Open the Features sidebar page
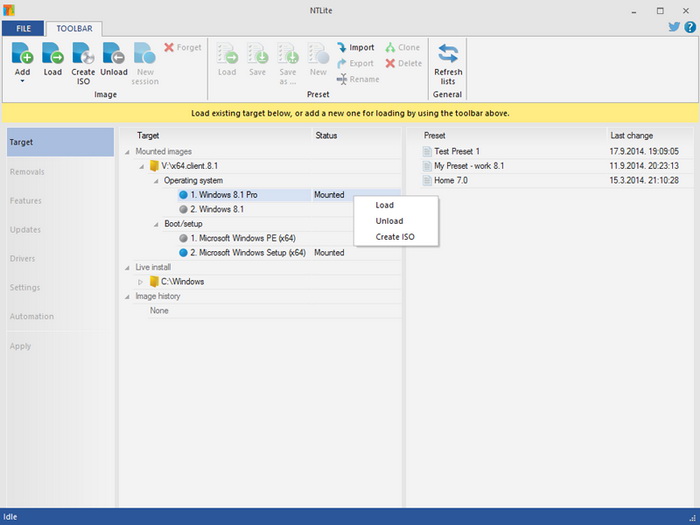The height and width of the screenshot is (525, 700). coord(60,200)
